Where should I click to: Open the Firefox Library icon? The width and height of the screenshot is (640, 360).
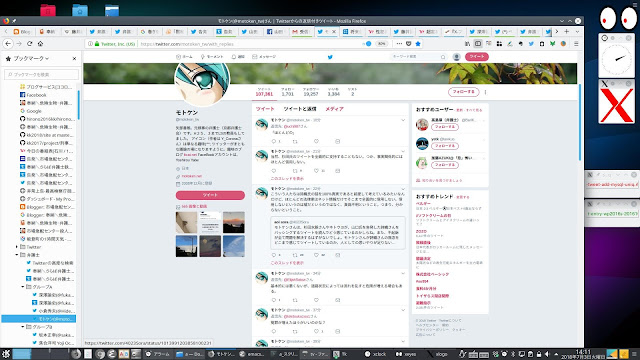(x=467, y=44)
